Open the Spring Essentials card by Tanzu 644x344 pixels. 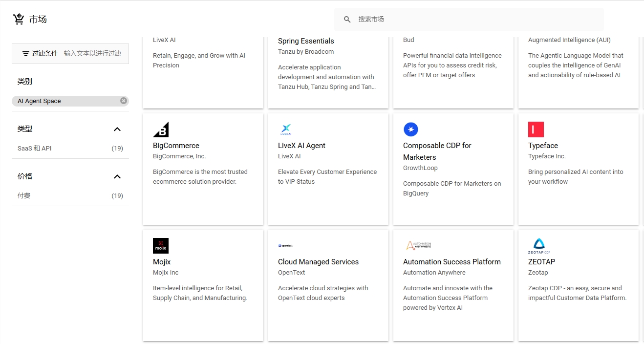pyautogui.click(x=306, y=41)
